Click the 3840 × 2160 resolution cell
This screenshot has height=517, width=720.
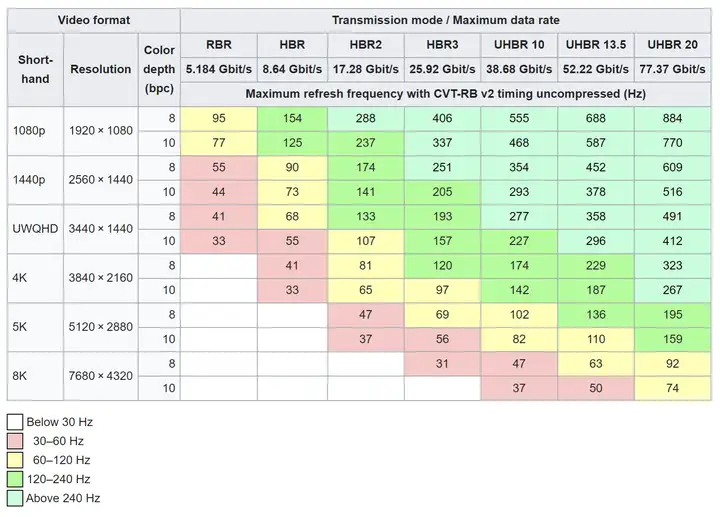click(x=101, y=278)
